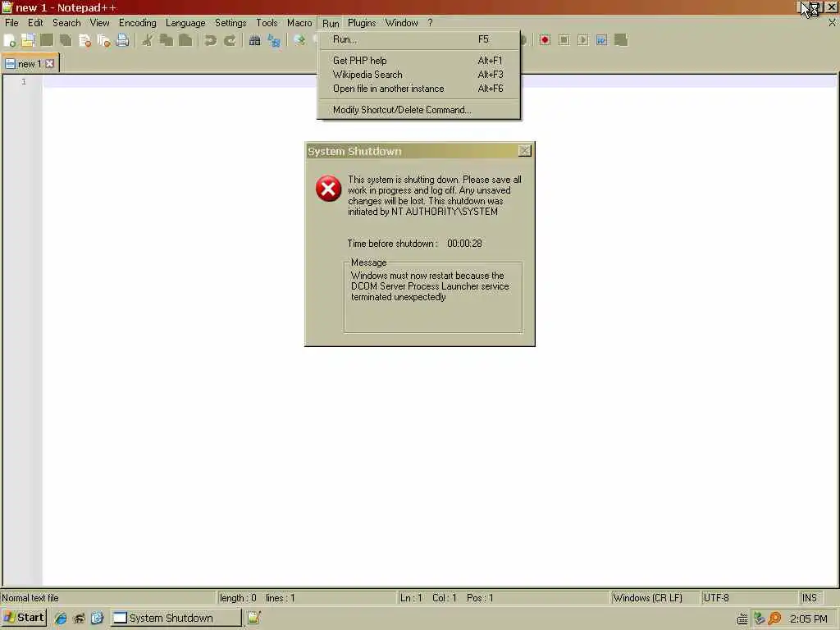The image size is (840, 630).
Task: Click the Windows must now restart message text
Action: click(430, 286)
